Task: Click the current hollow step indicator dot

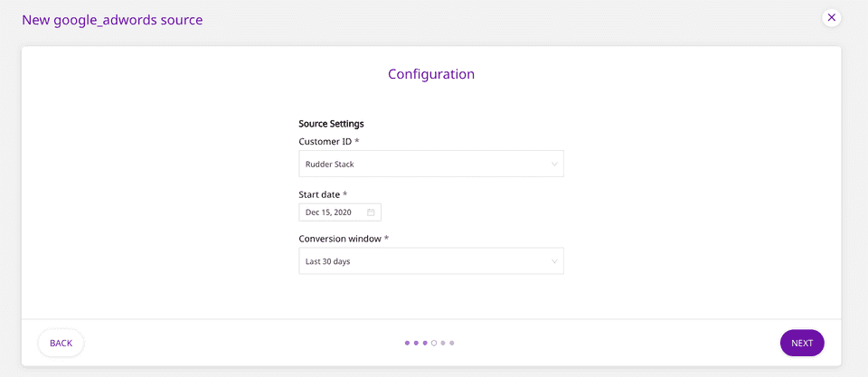Action: (x=434, y=344)
